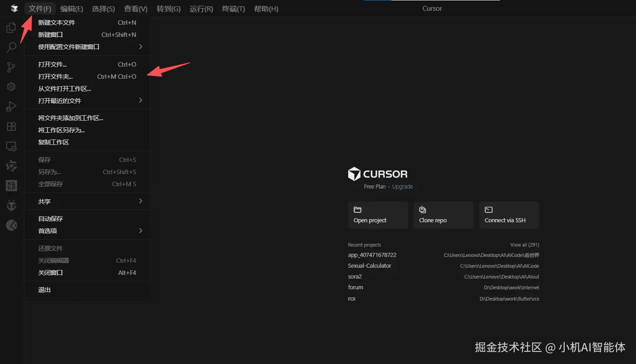The image size is (636, 364).
Task: Select 关闭窗口 menu entry
Action: coord(87,273)
